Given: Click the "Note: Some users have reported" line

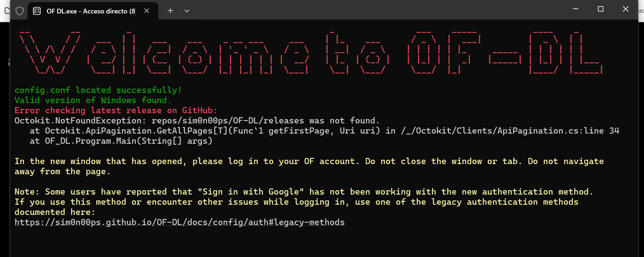Looking at the screenshot, I should tap(303, 192).
